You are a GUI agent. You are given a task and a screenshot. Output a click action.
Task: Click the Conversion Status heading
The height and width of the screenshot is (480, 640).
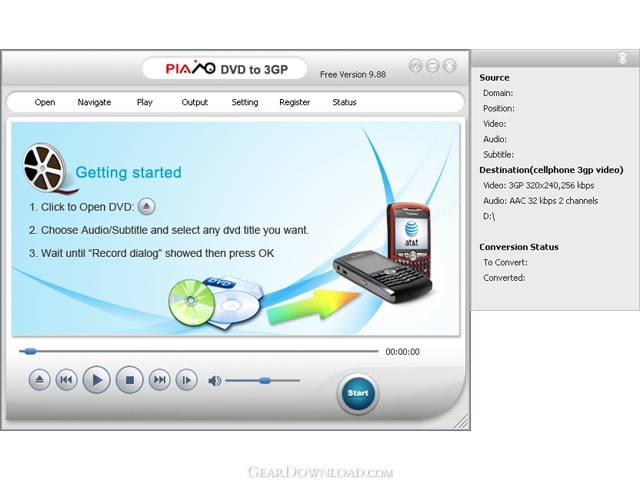click(x=519, y=247)
